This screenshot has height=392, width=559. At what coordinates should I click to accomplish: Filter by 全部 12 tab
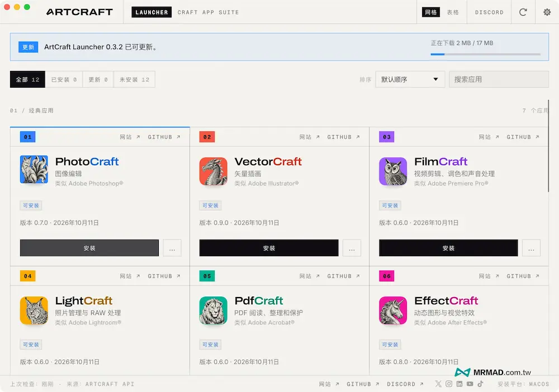pos(27,79)
